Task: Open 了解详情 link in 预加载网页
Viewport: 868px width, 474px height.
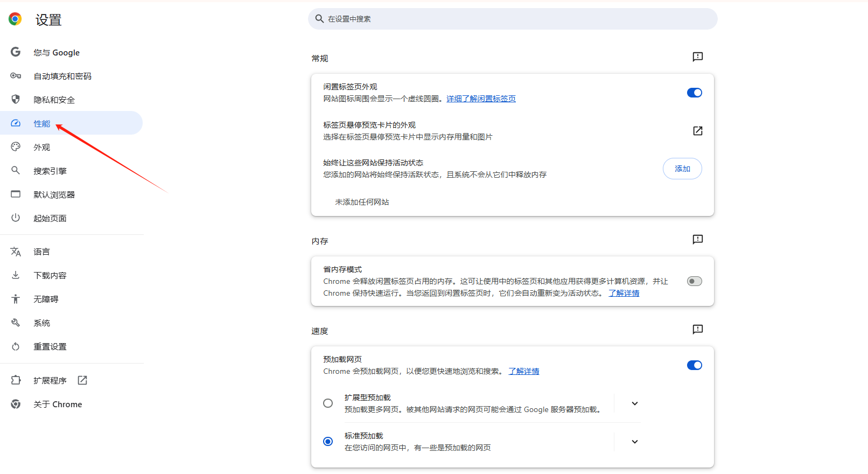Action: tap(524, 371)
